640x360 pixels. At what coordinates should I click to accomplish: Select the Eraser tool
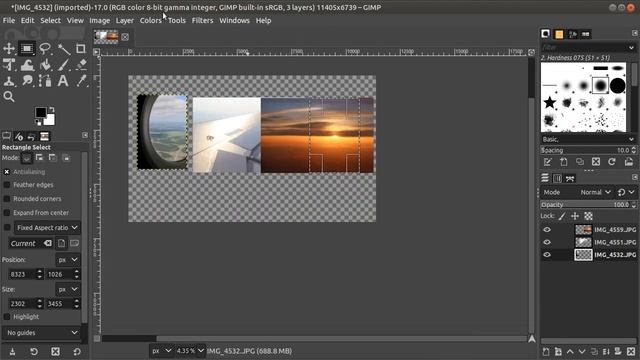(x=81, y=64)
